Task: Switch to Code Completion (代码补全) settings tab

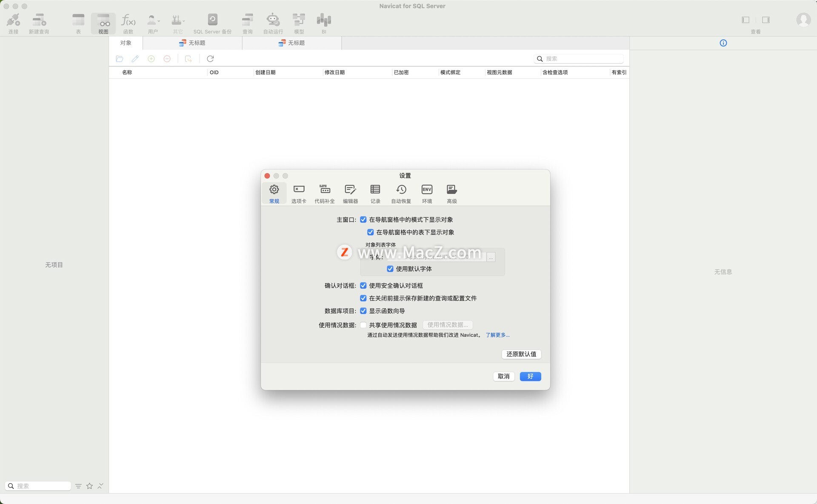Action: 325,194
